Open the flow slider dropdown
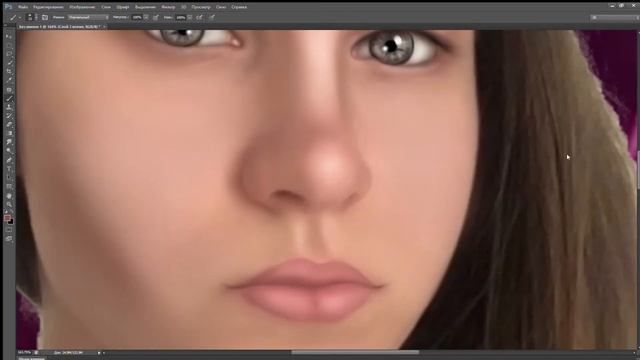640x360 pixels. click(190, 18)
